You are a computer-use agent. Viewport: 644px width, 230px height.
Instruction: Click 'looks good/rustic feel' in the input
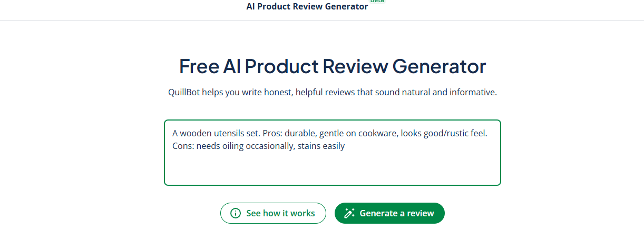(444, 134)
